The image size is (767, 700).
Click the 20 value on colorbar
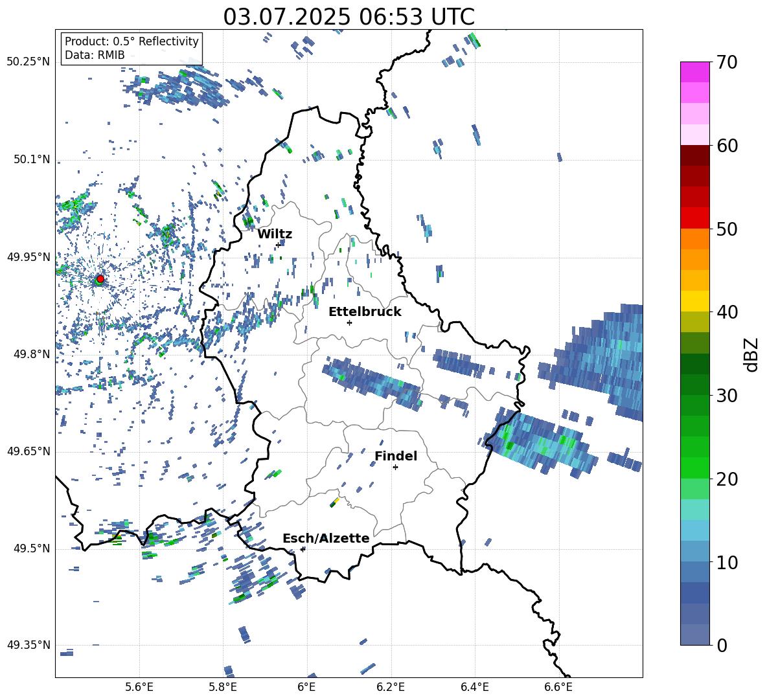point(726,479)
